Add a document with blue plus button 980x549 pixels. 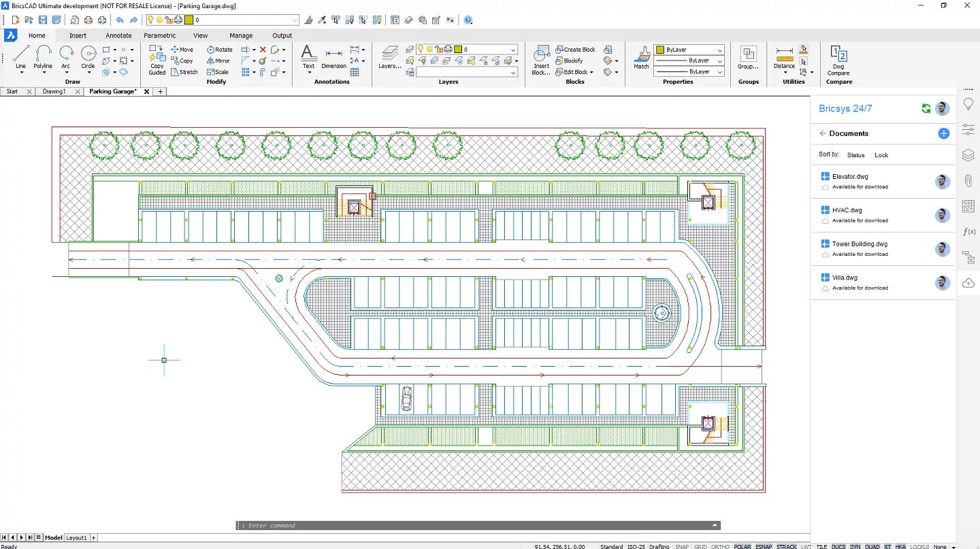pyautogui.click(x=943, y=133)
